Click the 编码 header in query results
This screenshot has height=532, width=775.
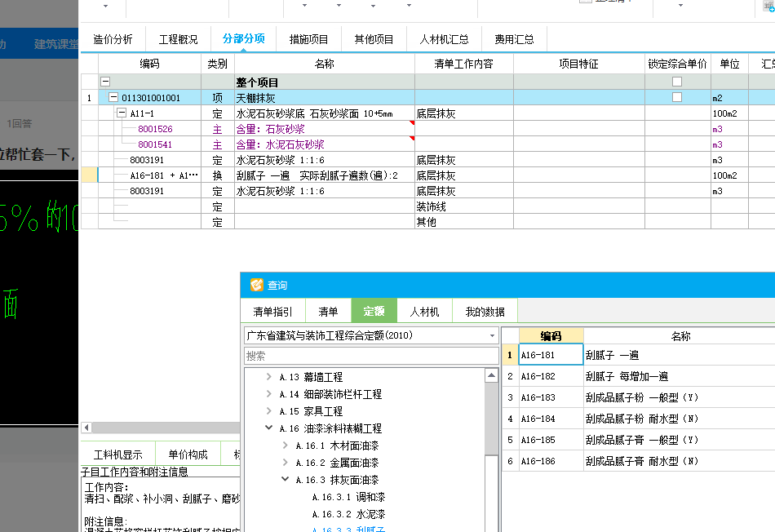coord(551,336)
